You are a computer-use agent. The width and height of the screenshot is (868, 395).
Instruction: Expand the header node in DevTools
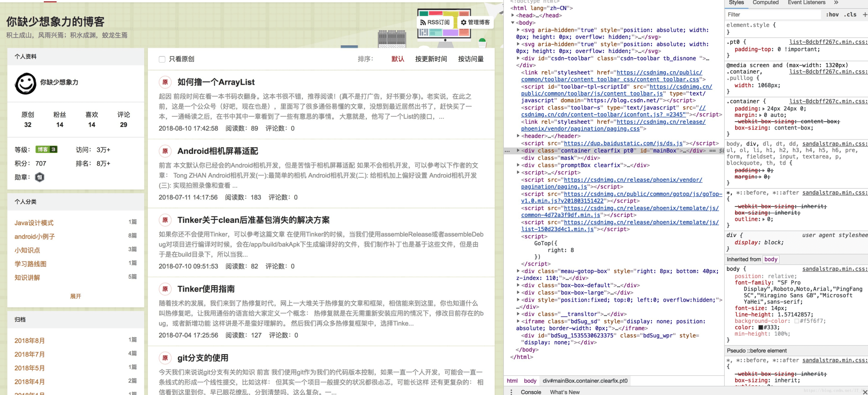[x=518, y=136]
